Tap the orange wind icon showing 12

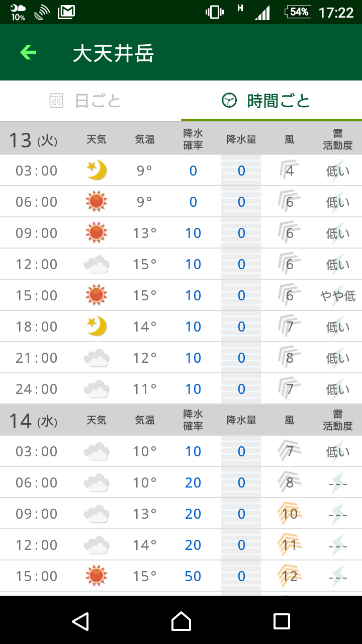[290, 576]
